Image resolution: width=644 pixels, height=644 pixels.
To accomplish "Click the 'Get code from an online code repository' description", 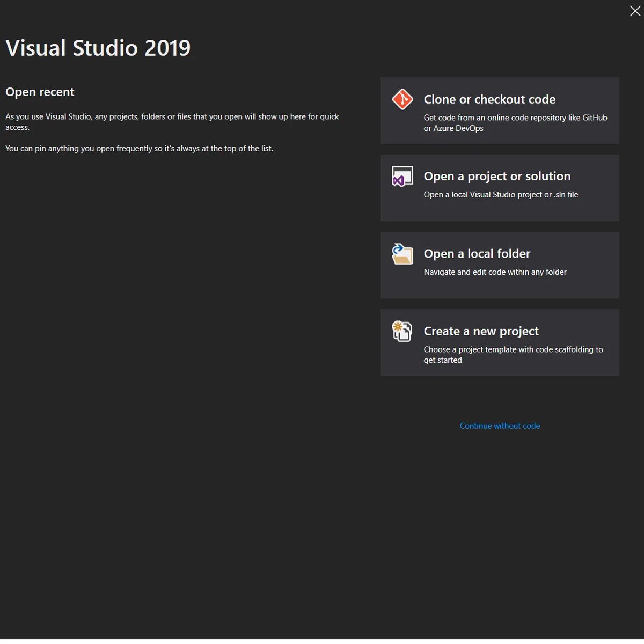I will (515, 123).
